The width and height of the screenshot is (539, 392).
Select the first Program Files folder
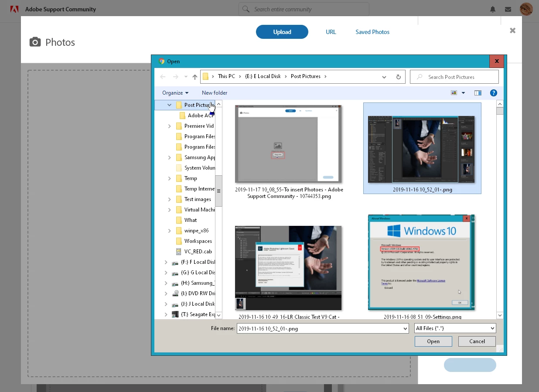pyautogui.click(x=195, y=136)
